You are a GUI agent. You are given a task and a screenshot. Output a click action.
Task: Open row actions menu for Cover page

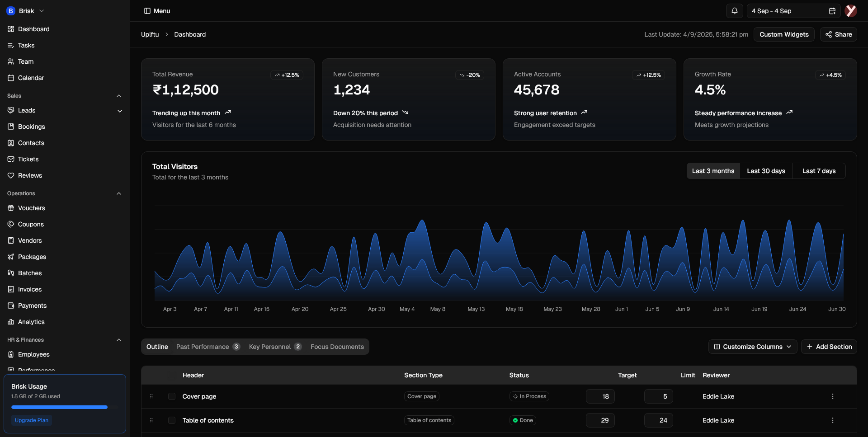pos(832,396)
